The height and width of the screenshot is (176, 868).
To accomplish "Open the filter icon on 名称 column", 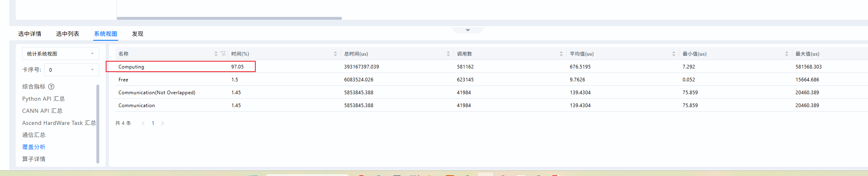I will [223, 54].
